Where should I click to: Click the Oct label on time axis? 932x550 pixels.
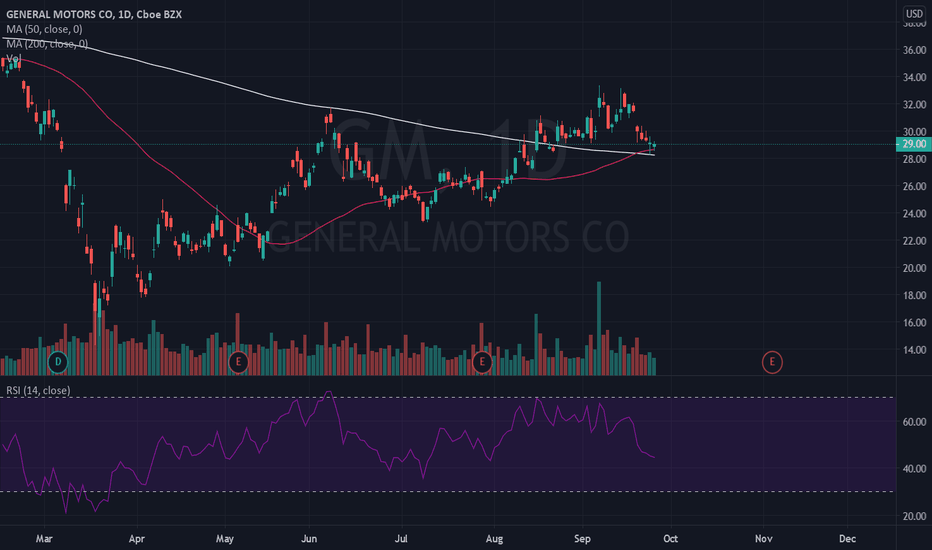pos(670,539)
